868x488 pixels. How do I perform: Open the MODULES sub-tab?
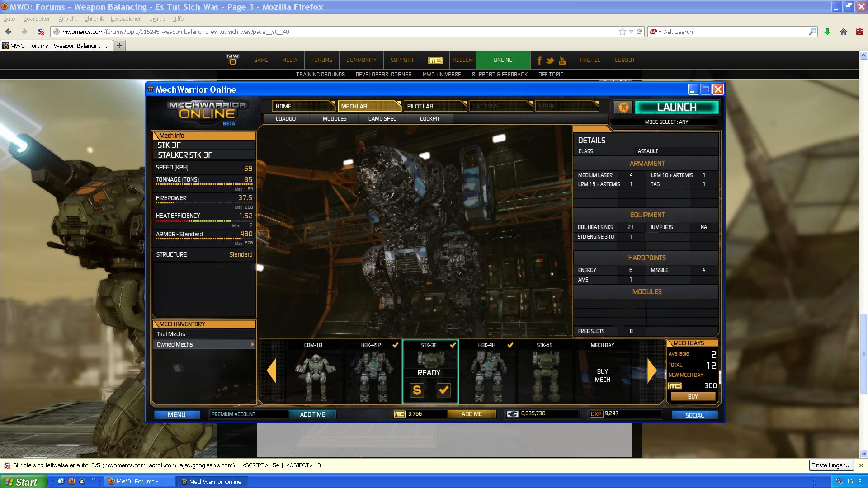point(335,119)
